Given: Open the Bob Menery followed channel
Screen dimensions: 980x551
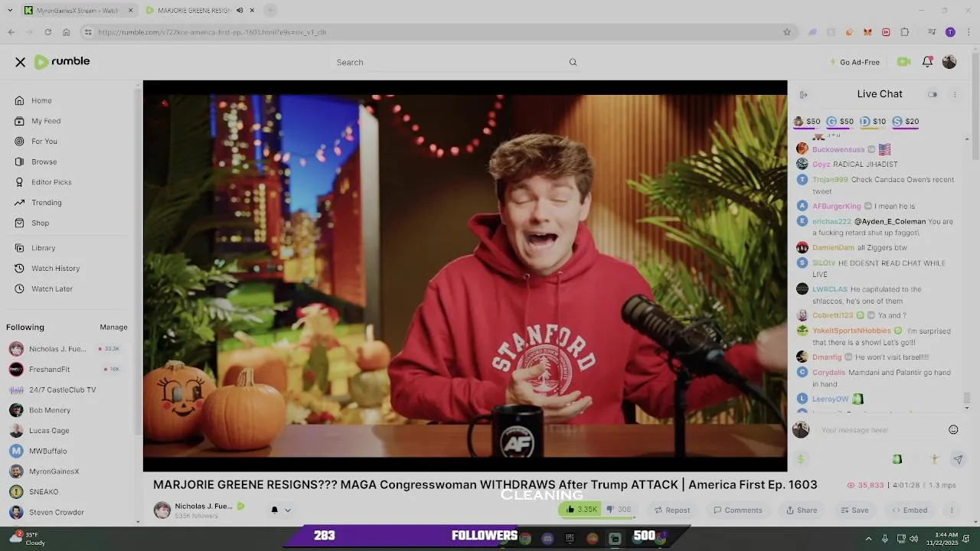Looking at the screenshot, I should (49, 410).
